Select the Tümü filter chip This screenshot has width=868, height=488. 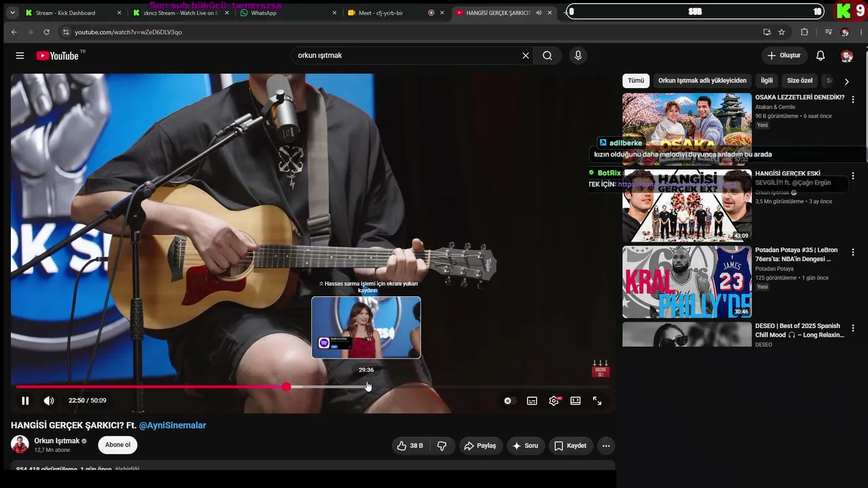coord(636,81)
